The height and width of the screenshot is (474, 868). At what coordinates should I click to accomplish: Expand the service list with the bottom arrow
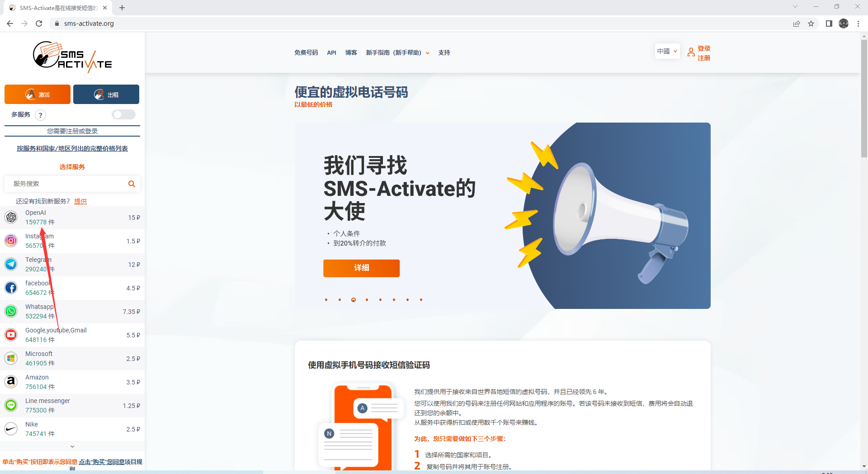point(72,446)
